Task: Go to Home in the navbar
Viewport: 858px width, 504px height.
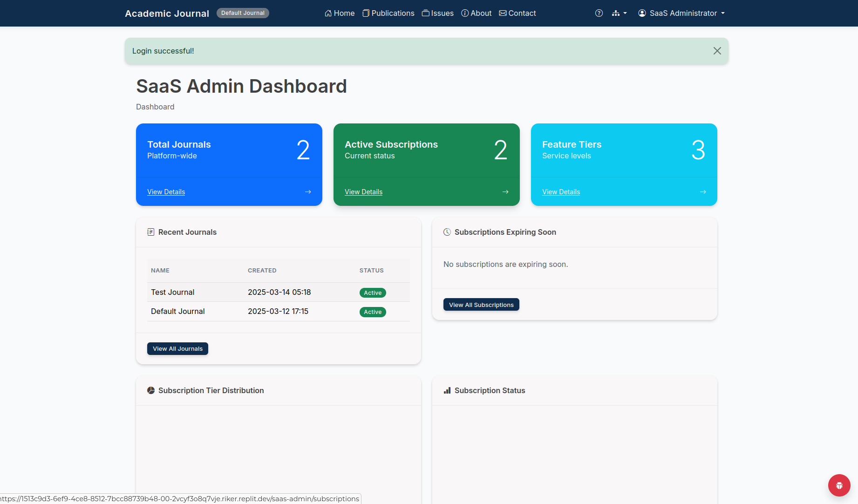Action: tap(340, 13)
